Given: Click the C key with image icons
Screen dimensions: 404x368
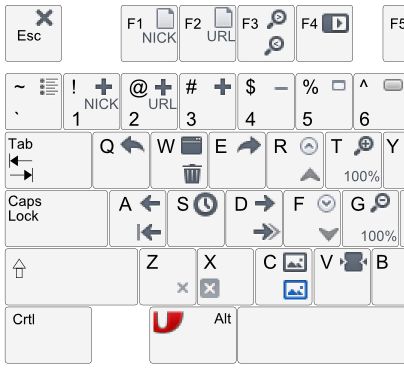Looking at the screenshot, I should pos(284,277).
